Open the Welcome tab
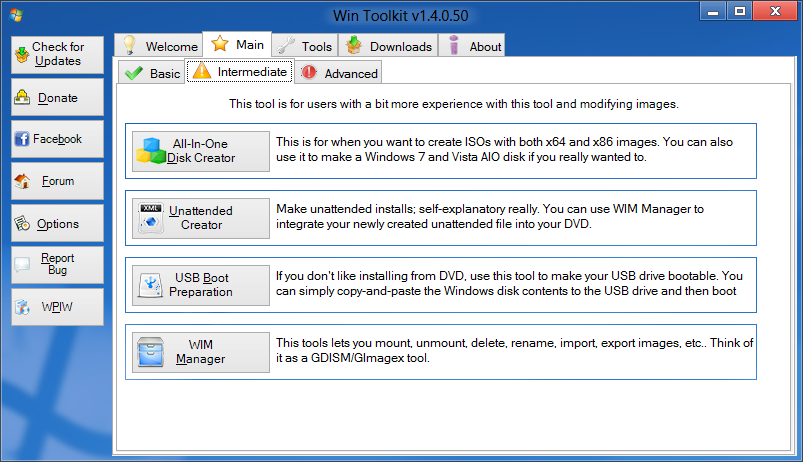This screenshot has height=462, width=804. click(158, 45)
